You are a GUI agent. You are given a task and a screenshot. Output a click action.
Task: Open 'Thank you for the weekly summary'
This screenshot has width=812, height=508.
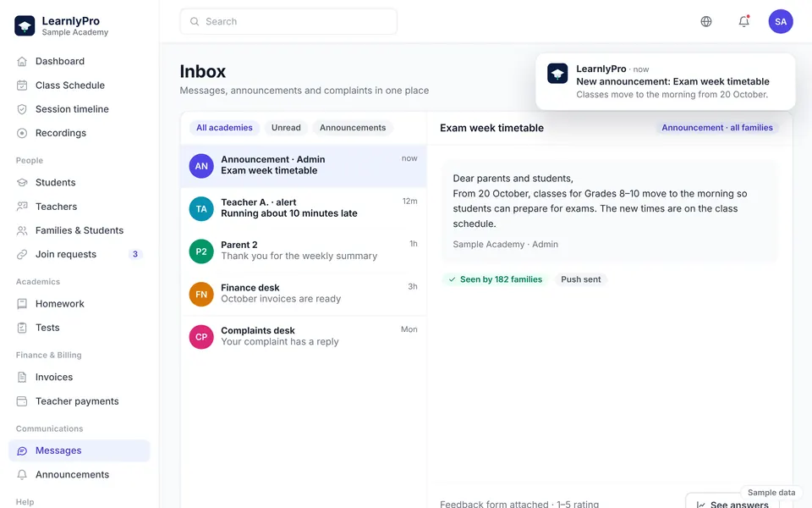[304, 251]
